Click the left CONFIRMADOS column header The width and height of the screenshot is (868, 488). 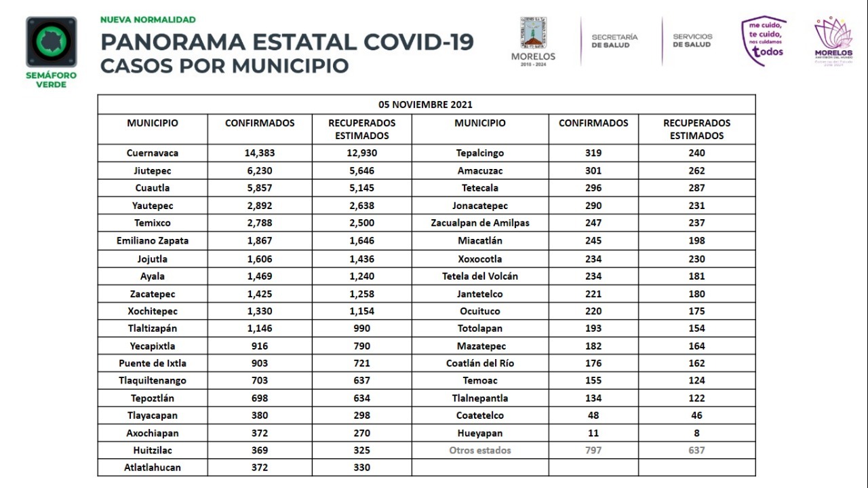[260, 124]
